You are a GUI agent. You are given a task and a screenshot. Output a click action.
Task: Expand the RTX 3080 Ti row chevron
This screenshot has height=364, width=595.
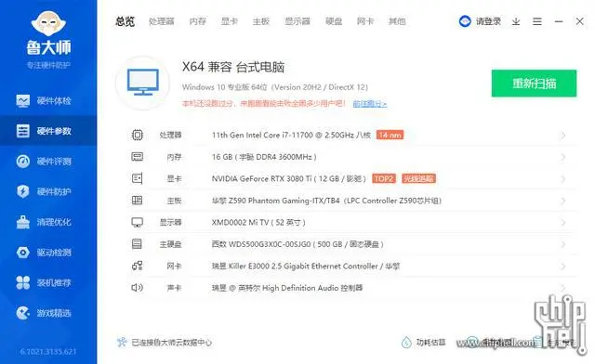563,179
